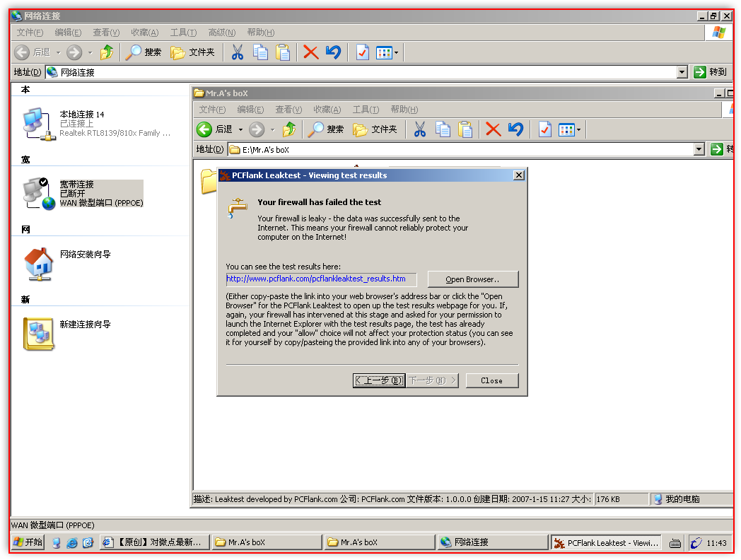Screen dimensions: 741x560
Task: Open Internet Explorer quick launch icon
Action: click(x=72, y=543)
